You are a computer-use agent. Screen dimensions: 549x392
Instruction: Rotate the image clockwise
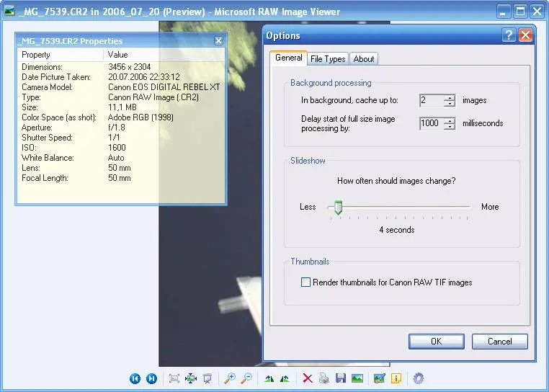pyautogui.click(x=269, y=378)
